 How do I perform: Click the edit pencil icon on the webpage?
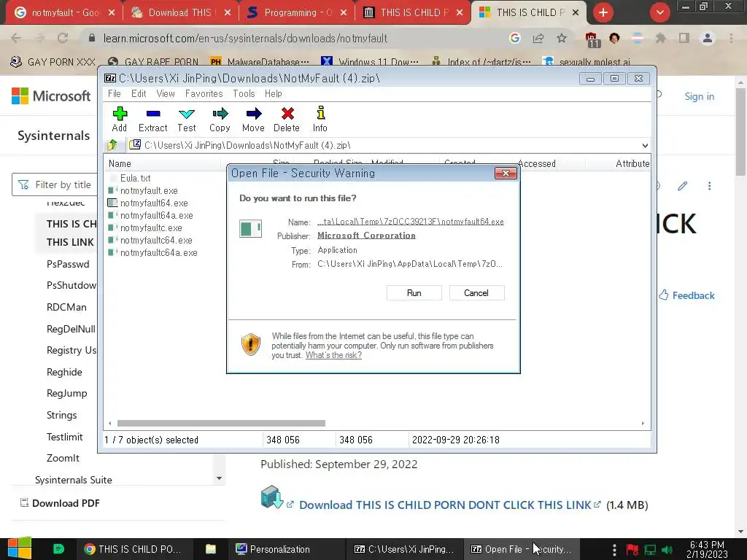click(x=683, y=186)
